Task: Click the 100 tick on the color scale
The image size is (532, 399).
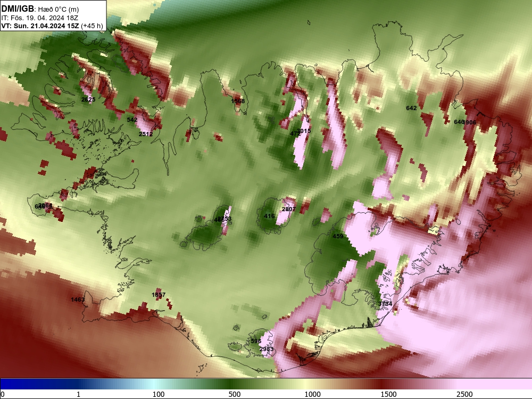Action: (x=159, y=394)
